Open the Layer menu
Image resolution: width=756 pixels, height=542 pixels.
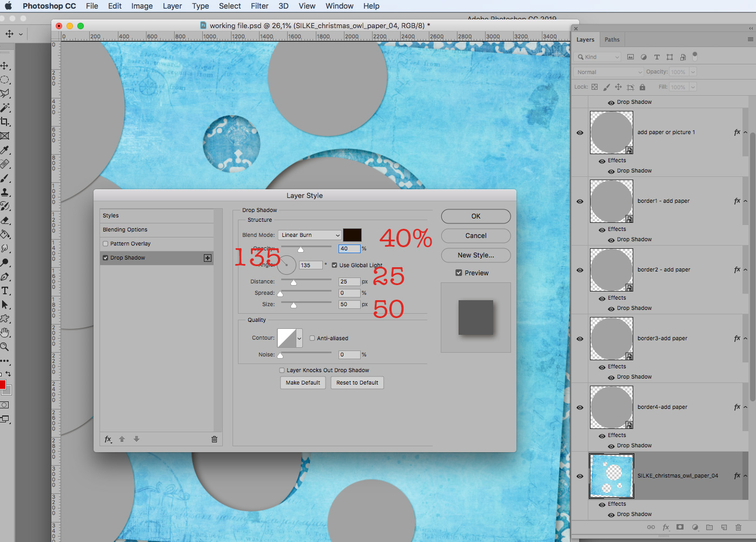172,6
